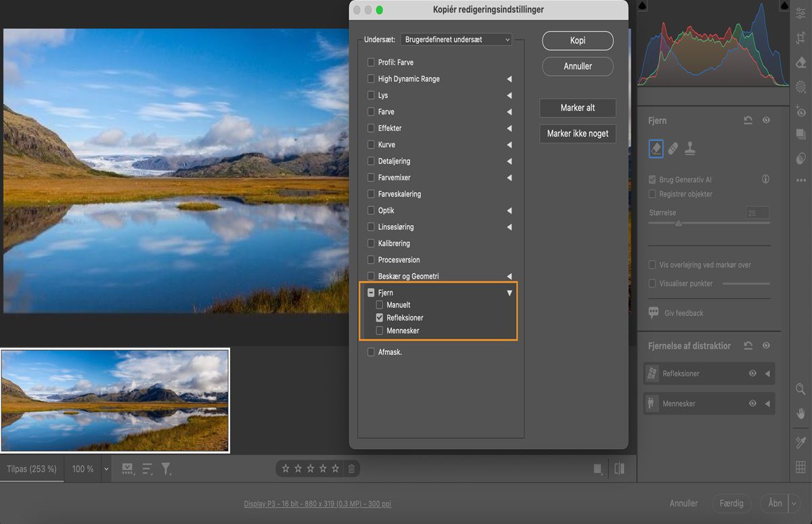The width and height of the screenshot is (812, 524).
Task: Open the zoom percentage dropdown arrow
Action: 106,469
